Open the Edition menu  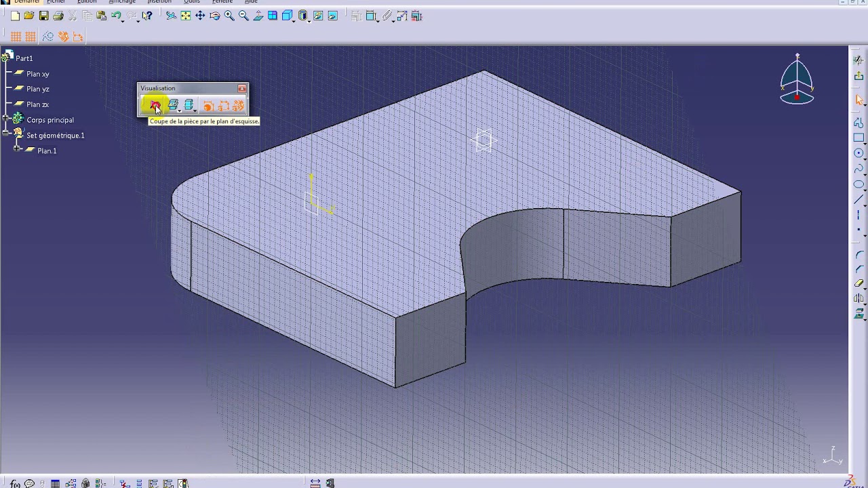[x=87, y=2]
